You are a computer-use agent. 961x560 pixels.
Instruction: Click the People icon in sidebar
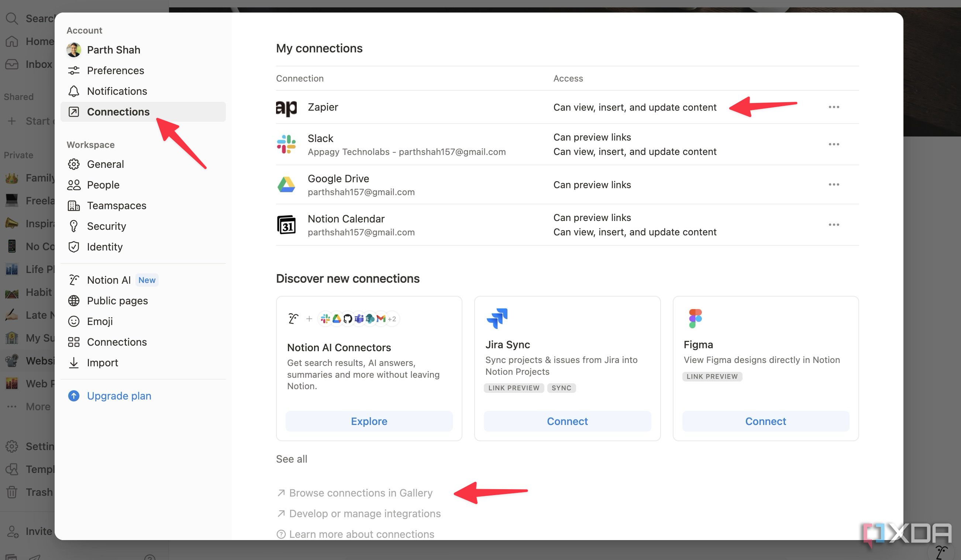click(73, 185)
